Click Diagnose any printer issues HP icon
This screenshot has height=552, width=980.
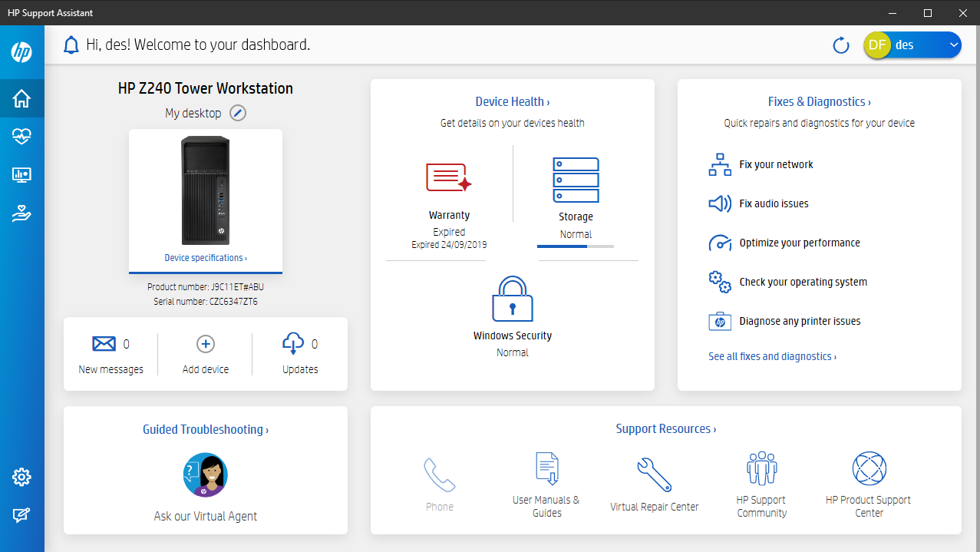point(720,321)
